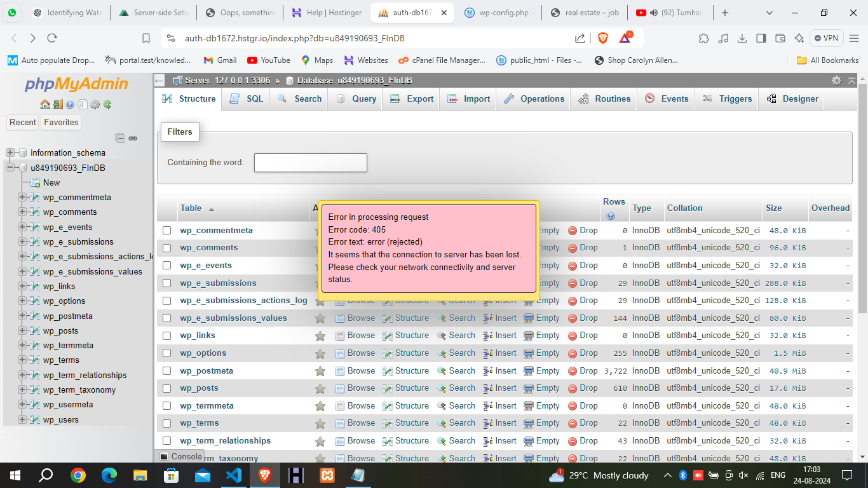Switch to the SQL tab
This screenshot has height=488, width=868.
246,99
